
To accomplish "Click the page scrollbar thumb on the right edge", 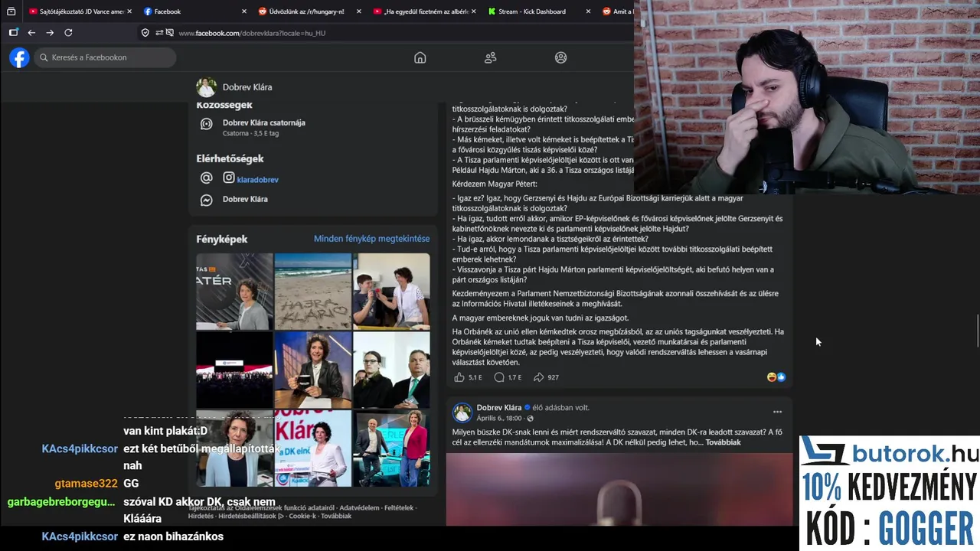I will [x=978, y=331].
